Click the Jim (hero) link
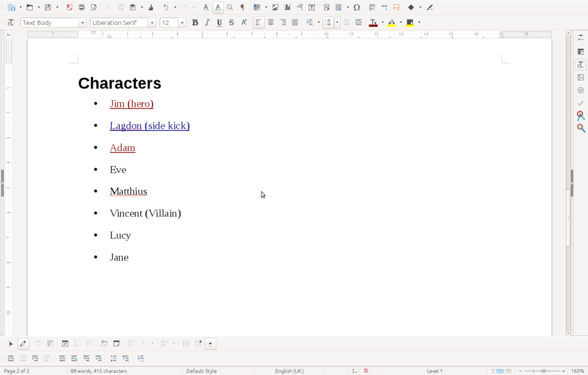 coord(131,104)
